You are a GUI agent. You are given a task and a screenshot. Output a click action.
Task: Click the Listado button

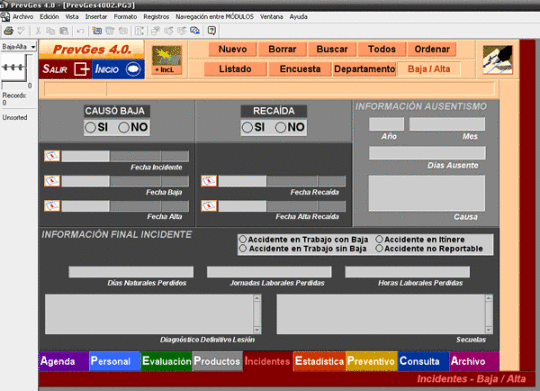tap(235, 69)
